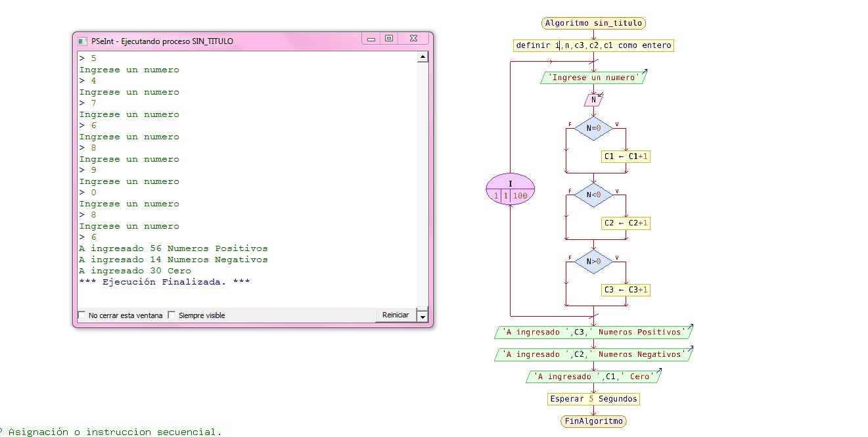Select the loop oval 'I 1 1 100'
868x437 pixels.
pos(510,189)
